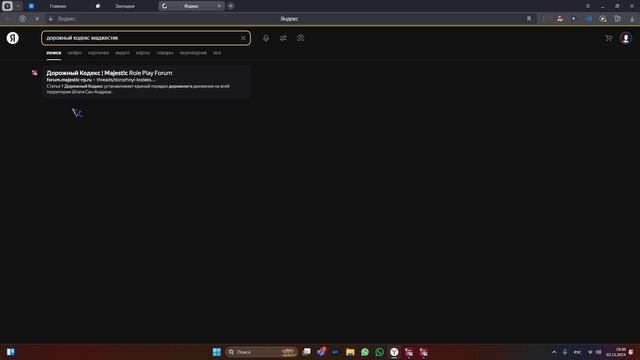Go back in the browser
This screenshot has width=640, height=360.
pyautogui.click(x=8, y=19)
